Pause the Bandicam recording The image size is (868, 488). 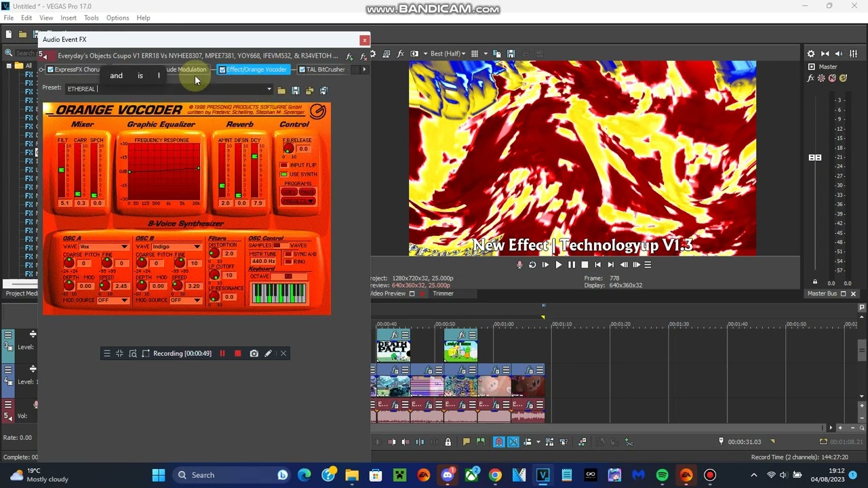222,353
